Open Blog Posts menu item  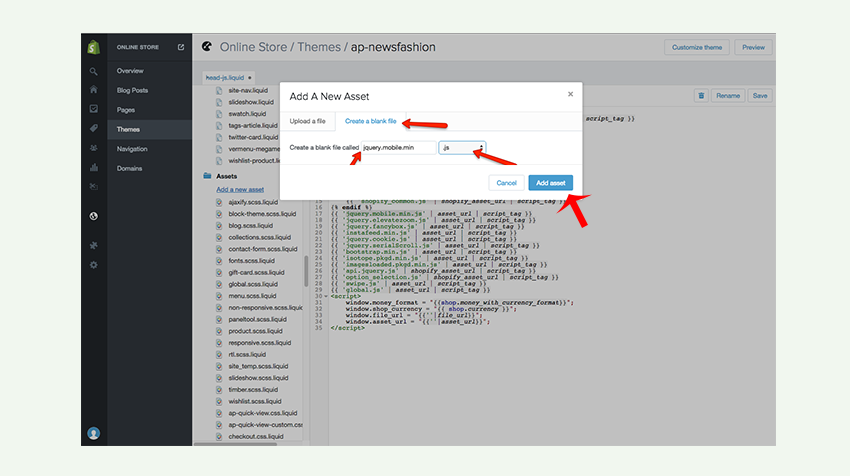(132, 91)
